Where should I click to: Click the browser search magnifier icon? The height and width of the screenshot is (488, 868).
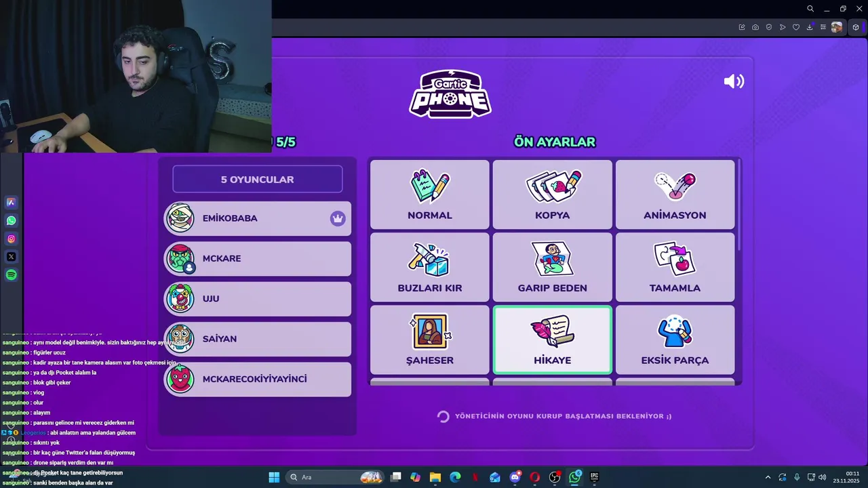click(x=810, y=9)
